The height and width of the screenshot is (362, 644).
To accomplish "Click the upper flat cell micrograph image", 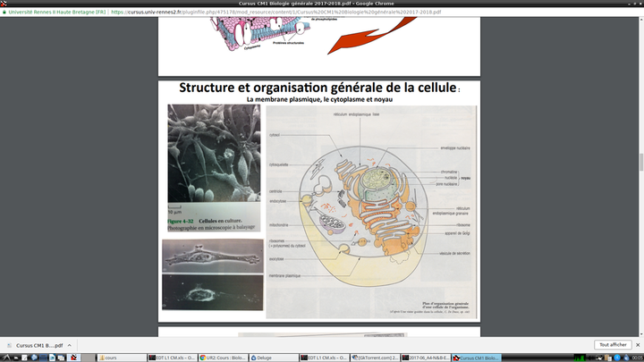I will tap(213, 257).
